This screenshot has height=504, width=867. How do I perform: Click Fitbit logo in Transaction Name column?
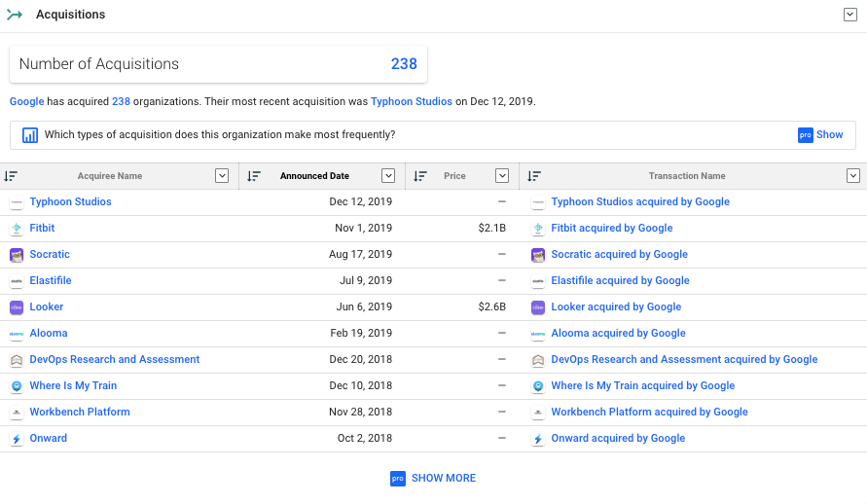(538, 229)
